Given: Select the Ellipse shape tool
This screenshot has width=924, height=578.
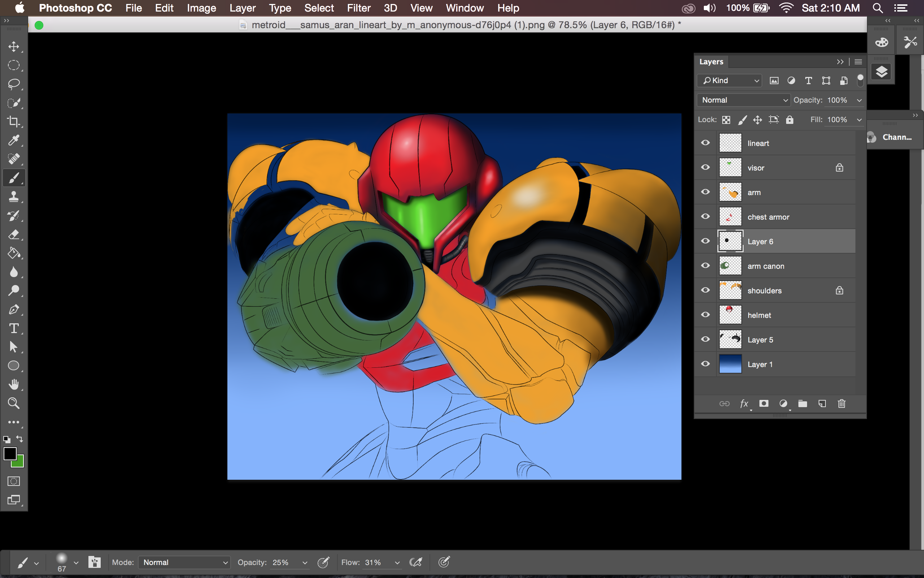Looking at the screenshot, I should (x=14, y=366).
